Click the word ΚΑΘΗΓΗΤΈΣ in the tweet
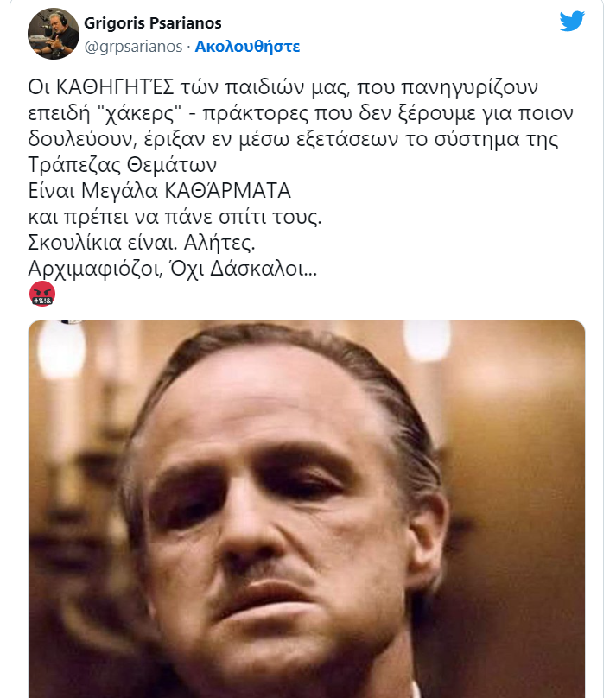Screen dimensions: 616x698 [115, 87]
